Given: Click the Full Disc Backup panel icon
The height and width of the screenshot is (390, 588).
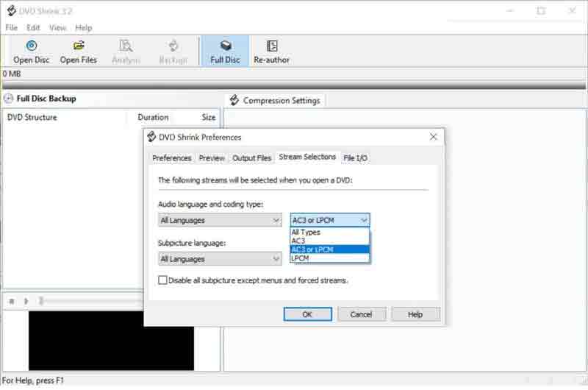Looking at the screenshot, I should tap(9, 99).
